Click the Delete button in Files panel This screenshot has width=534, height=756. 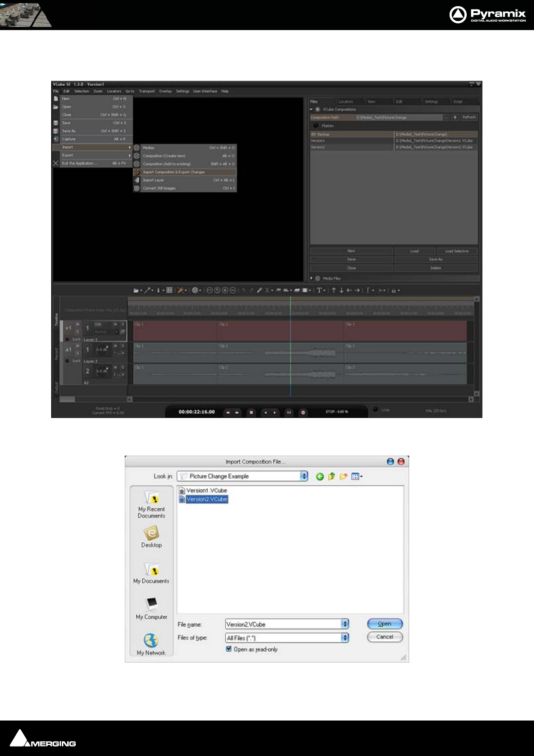[x=436, y=268]
